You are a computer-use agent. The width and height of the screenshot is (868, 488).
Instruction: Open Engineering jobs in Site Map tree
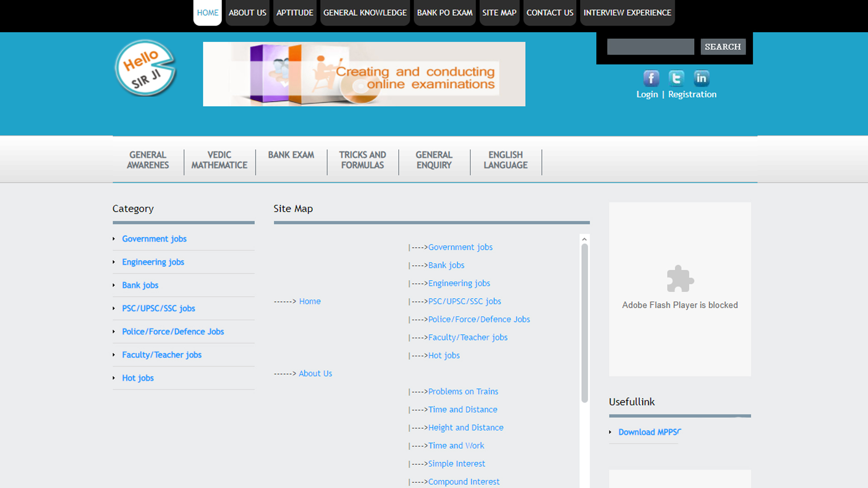point(459,283)
